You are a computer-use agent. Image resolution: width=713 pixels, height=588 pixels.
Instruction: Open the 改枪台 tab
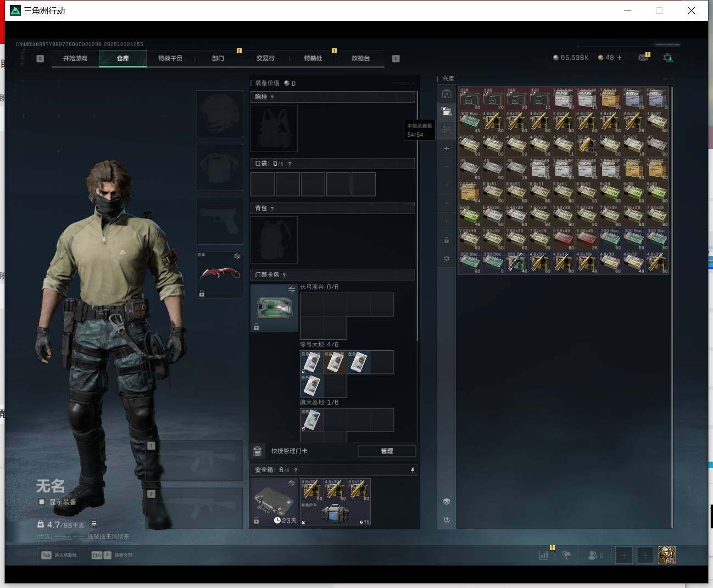[x=360, y=58]
